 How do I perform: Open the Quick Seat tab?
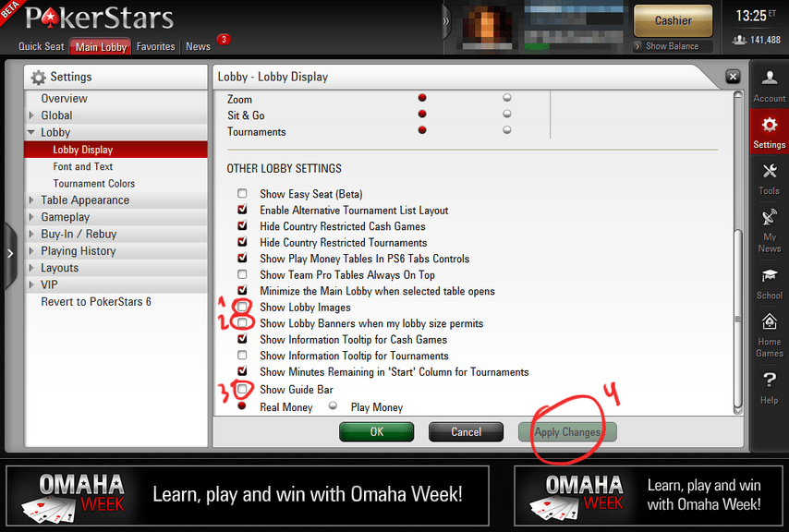point(42,46)
